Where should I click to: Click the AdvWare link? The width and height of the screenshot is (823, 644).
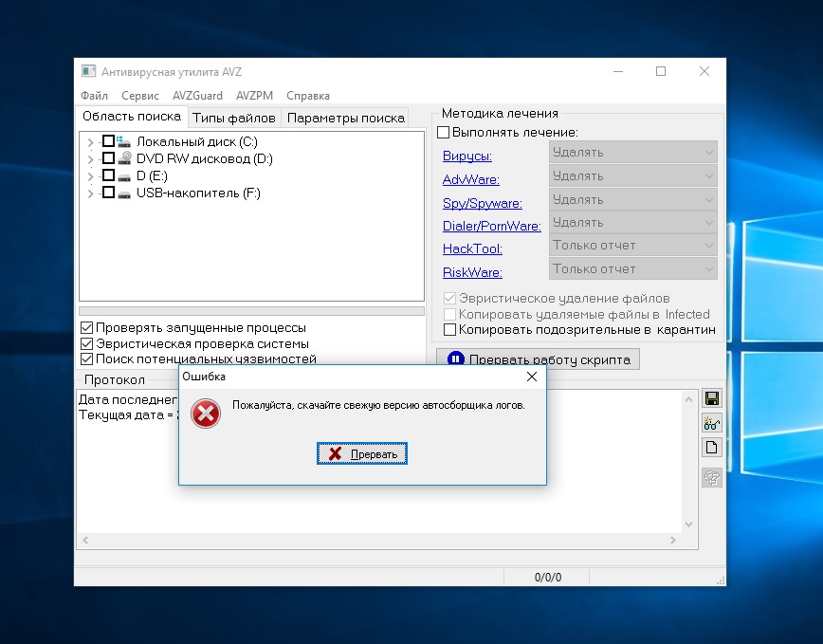471,179
